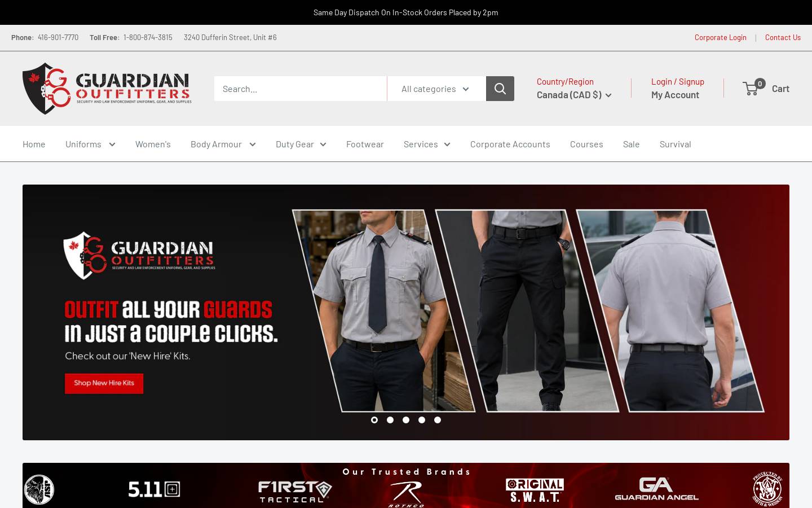812x508 pixels.
Task: Select the third slideshow dot
Action: tap(406, 420)
